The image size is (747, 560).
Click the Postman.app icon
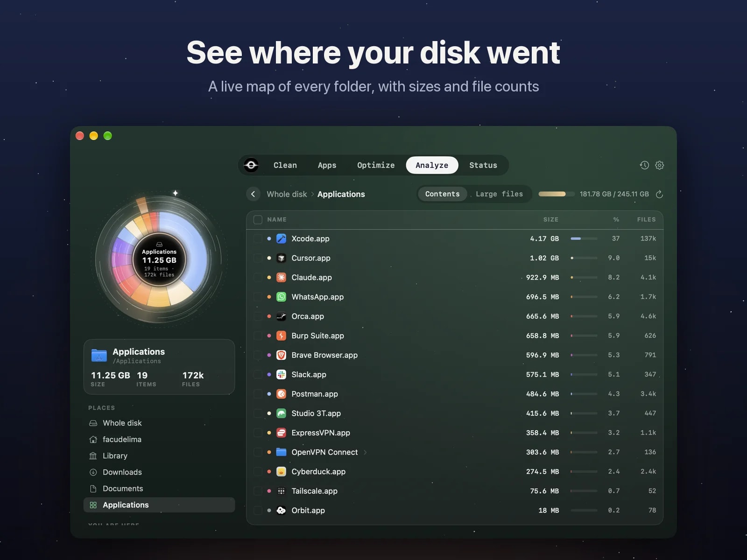coord(281,394)
